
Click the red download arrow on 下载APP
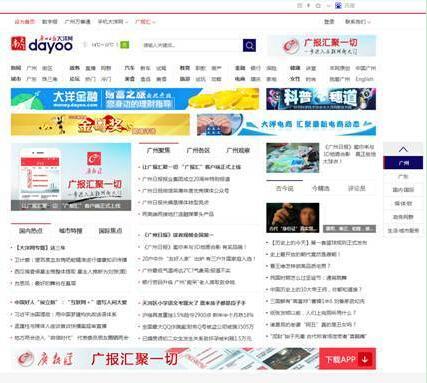pos(365,359)
